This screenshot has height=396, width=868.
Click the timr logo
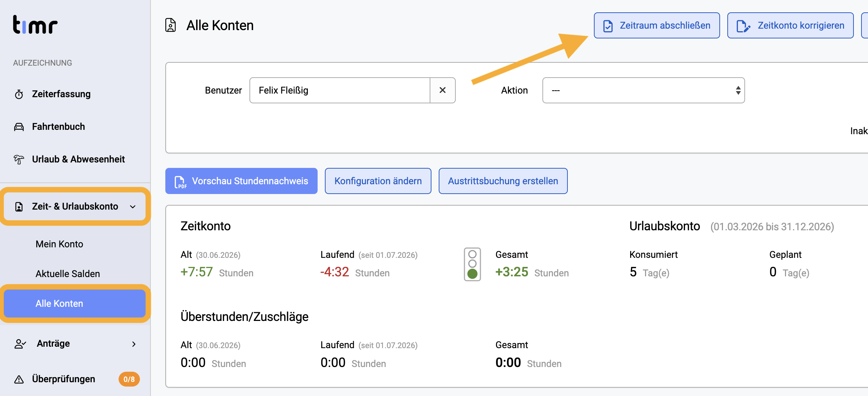35,24
